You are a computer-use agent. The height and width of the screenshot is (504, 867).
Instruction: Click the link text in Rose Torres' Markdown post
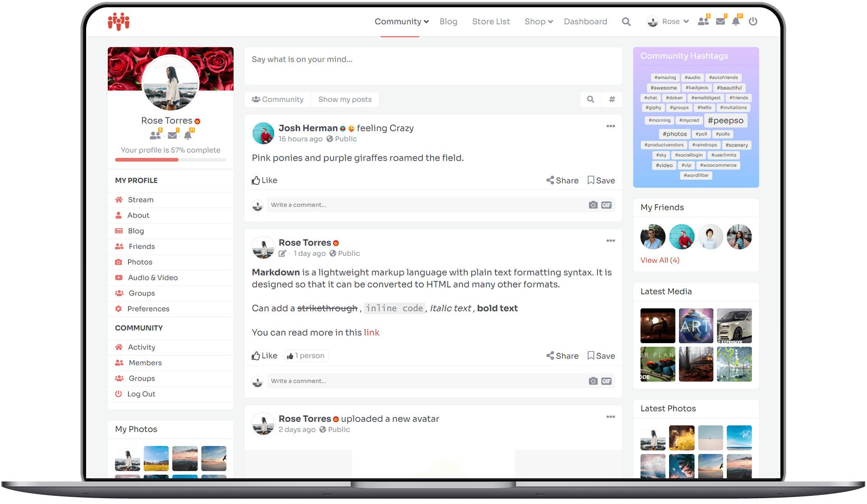click(372, 332)
